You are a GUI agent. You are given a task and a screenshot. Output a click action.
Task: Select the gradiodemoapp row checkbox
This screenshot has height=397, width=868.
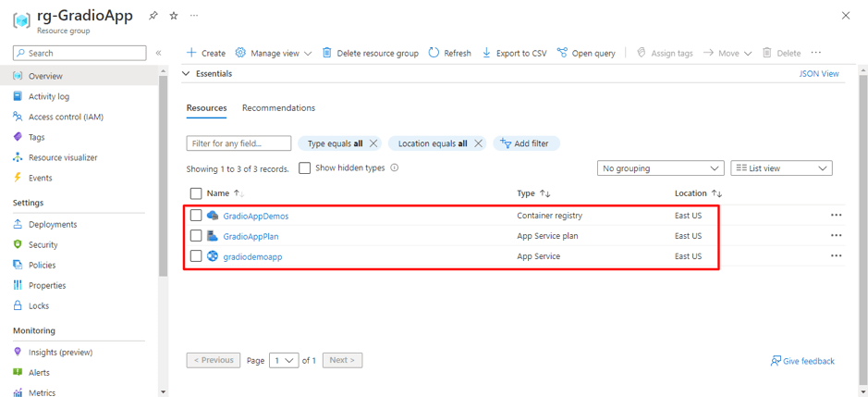(196, 256)
